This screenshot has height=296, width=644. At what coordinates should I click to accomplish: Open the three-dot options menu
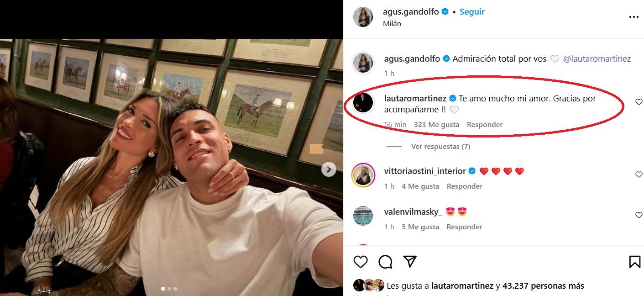pos(634,17)
